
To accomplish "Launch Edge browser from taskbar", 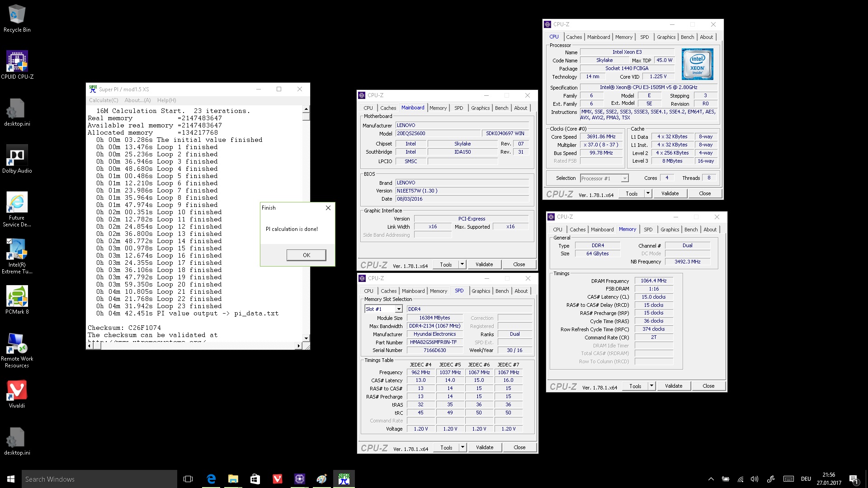I will (211, 479).
